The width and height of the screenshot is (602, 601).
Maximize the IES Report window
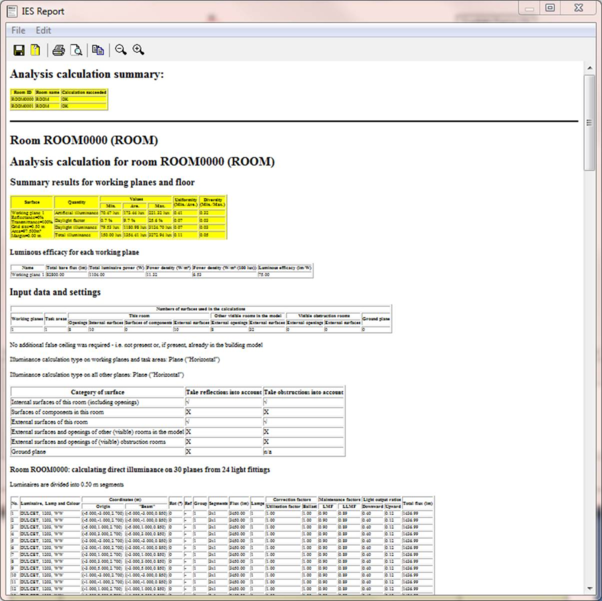(x=549, y=8)
